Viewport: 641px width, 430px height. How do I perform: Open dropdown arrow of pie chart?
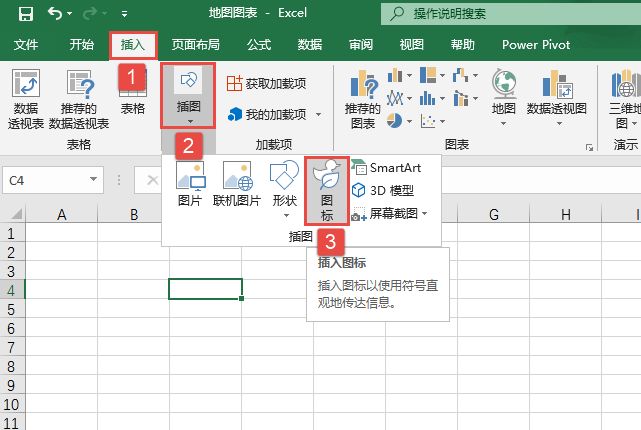click(x=409, y=121)
